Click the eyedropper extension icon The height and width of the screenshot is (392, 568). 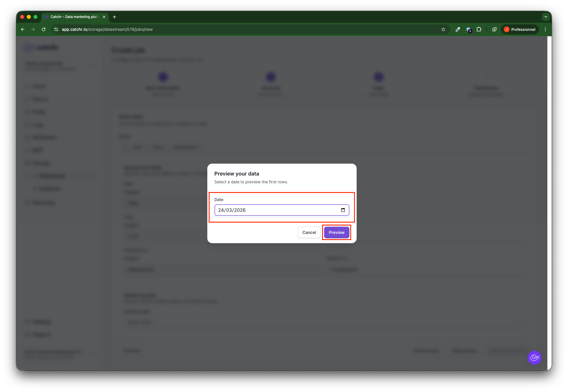458,29
